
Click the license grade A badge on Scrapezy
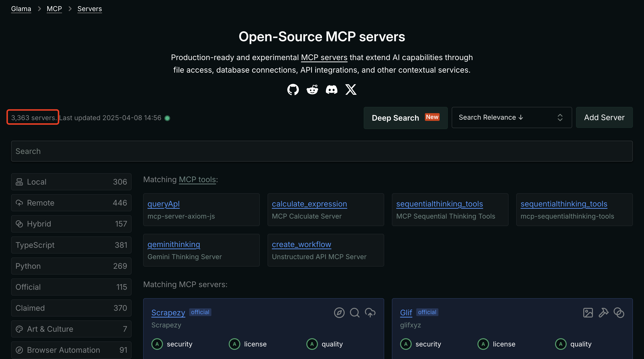click(235, 344)
